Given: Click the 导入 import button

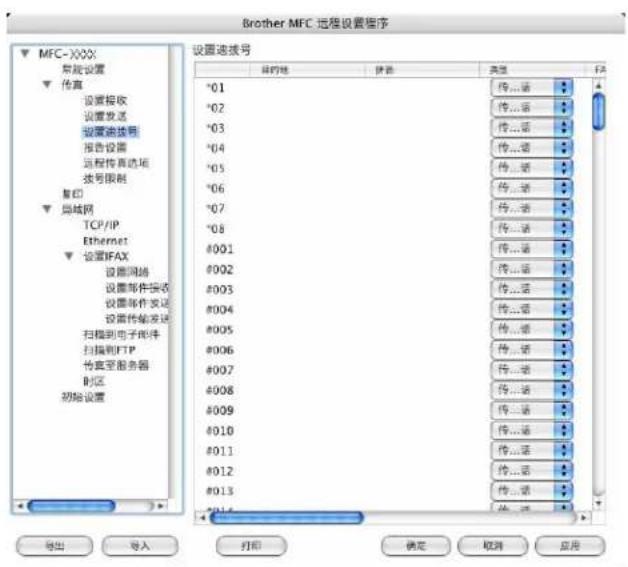Looking at the screenshot, I should [140, 546].
